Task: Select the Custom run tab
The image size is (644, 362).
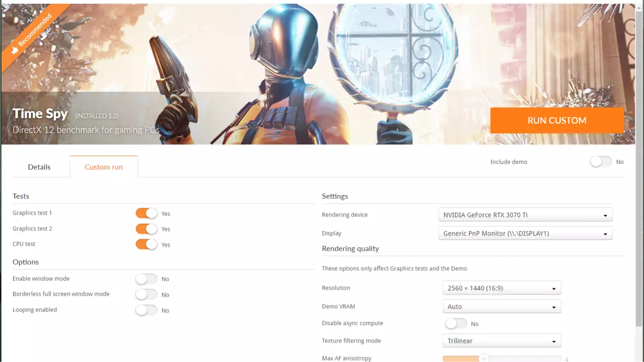Action: coord(104,167)
